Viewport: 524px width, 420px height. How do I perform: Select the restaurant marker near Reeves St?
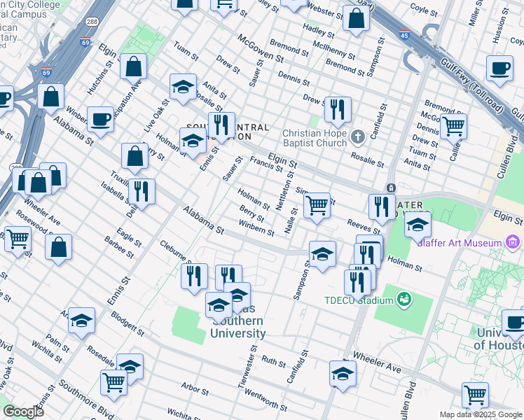tap(382, 206)
